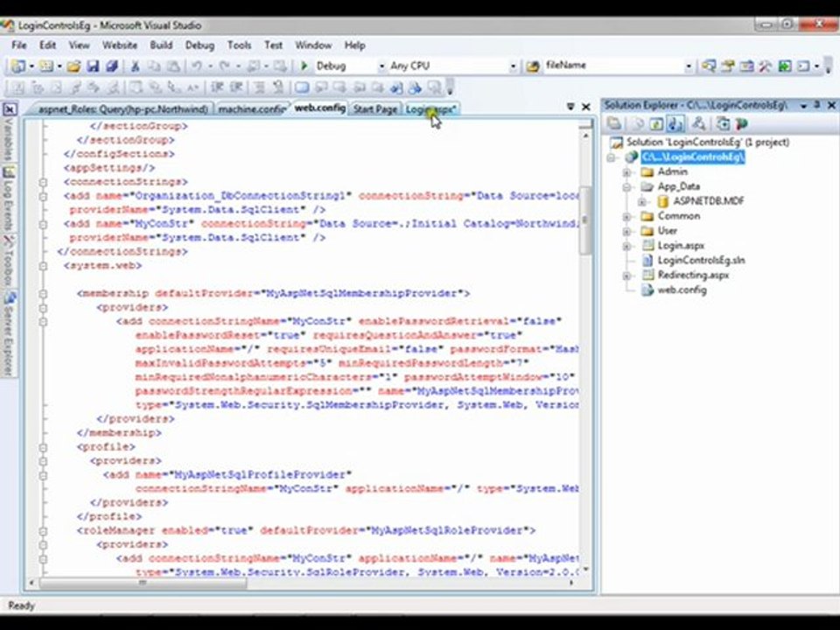The height and width of the screenshot is (630, 840).
Task: Click the editor horizontal scrollbar thumb
Action: click(143, 583)
